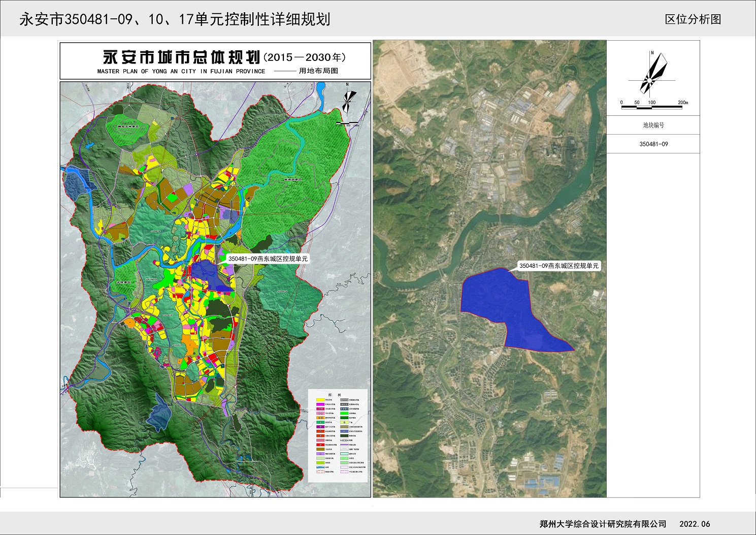Click the 郑州大学综合设计研究院有限公司 footer text
756x535 pixels.
(x=603, y=524)
